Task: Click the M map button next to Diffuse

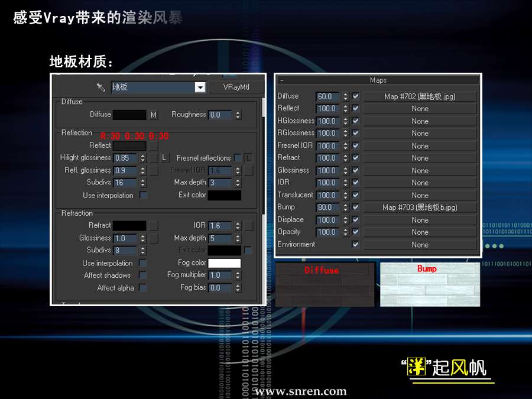Action: coord(154,115)
